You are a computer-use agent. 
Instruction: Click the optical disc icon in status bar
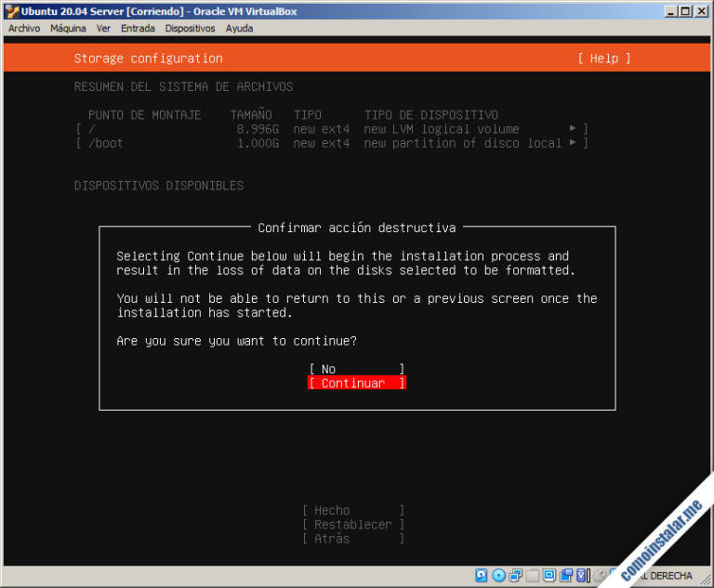point(498,576)
